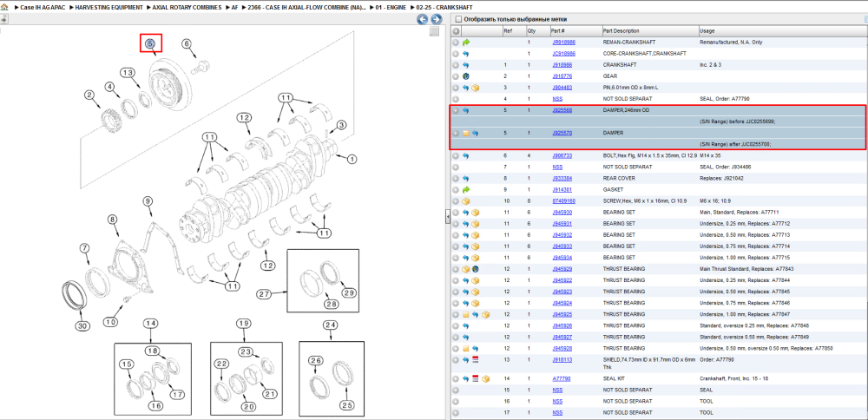Toggle selection circle for SEAL KIT row

pos(456,379)
